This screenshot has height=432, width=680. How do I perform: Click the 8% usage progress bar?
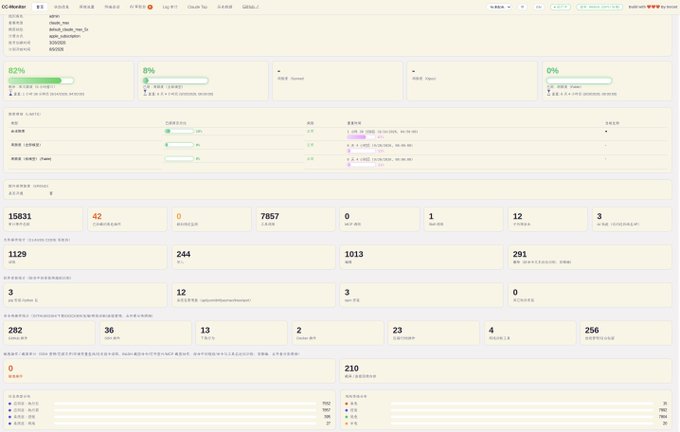coord(176,81)
